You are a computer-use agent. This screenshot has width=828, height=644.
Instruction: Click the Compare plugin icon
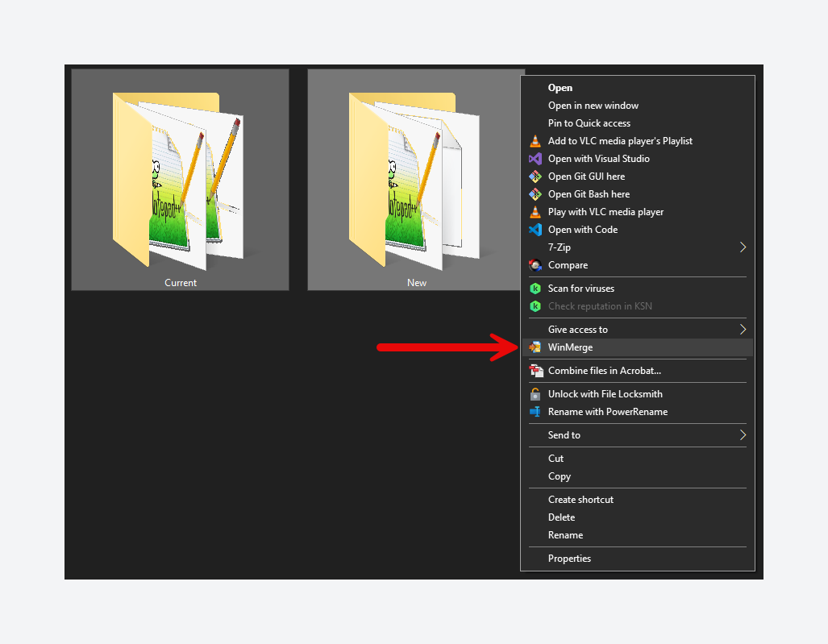535,265
